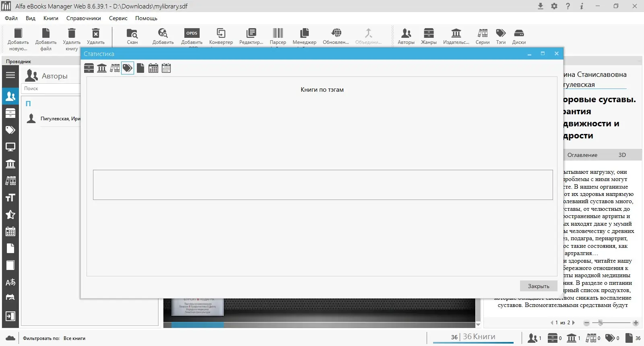The width and height of the screenshot is (644, 346).
Task: Click the cloud icon in status bar
Action: point(10,338)
